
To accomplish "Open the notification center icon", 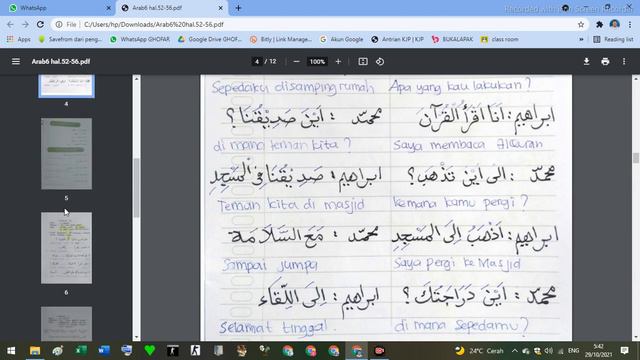I will [624, 351].
